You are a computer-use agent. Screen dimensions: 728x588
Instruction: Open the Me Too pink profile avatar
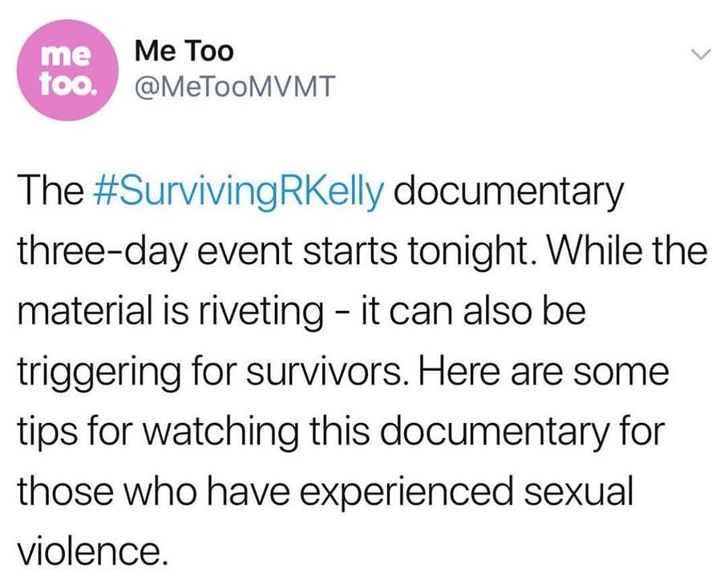pos(68,70)
